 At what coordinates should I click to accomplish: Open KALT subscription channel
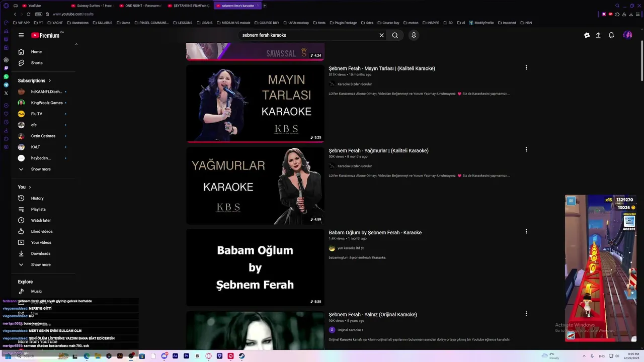pos(44,147)
